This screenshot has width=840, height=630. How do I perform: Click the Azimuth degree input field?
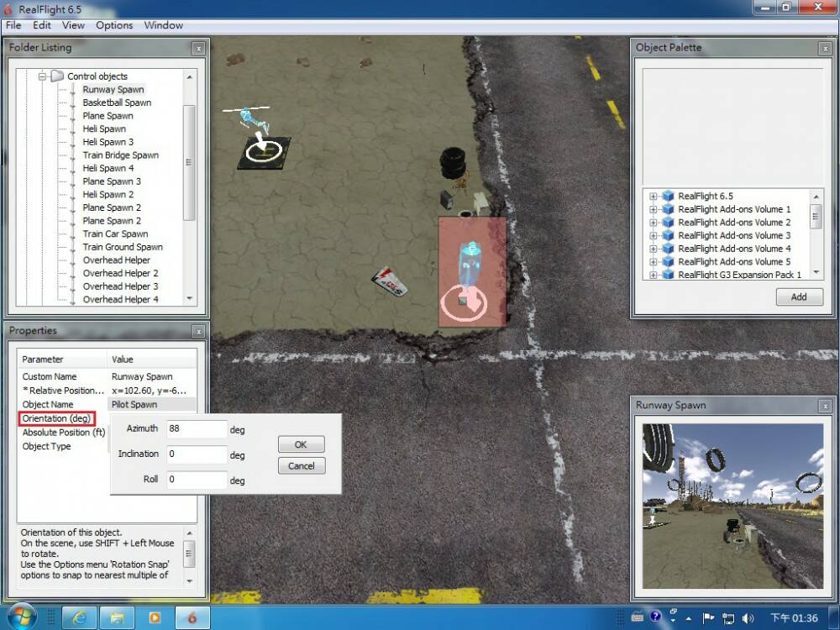pos(197,429)
